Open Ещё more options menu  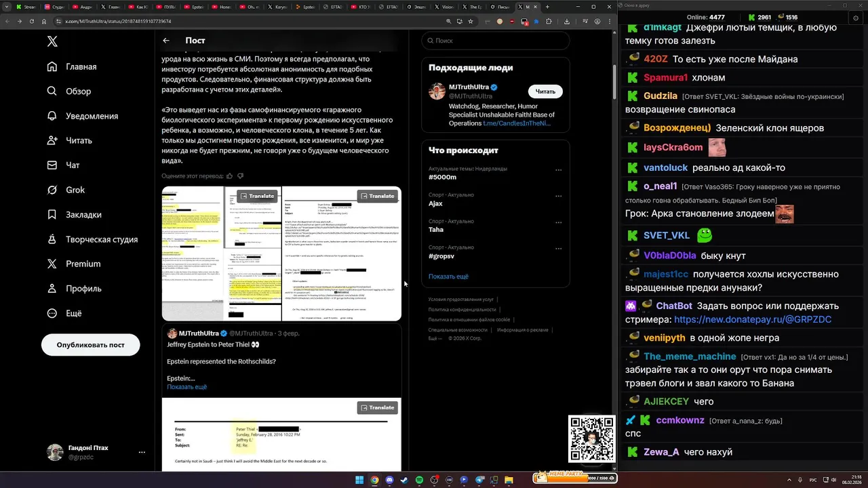click(x=64, y=313)
